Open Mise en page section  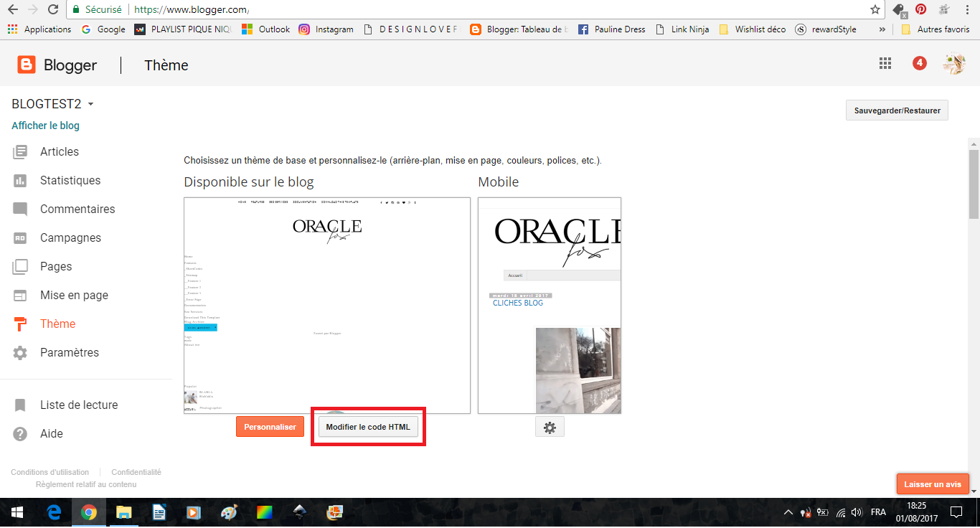pyautogui.click(x=74, y=296)
